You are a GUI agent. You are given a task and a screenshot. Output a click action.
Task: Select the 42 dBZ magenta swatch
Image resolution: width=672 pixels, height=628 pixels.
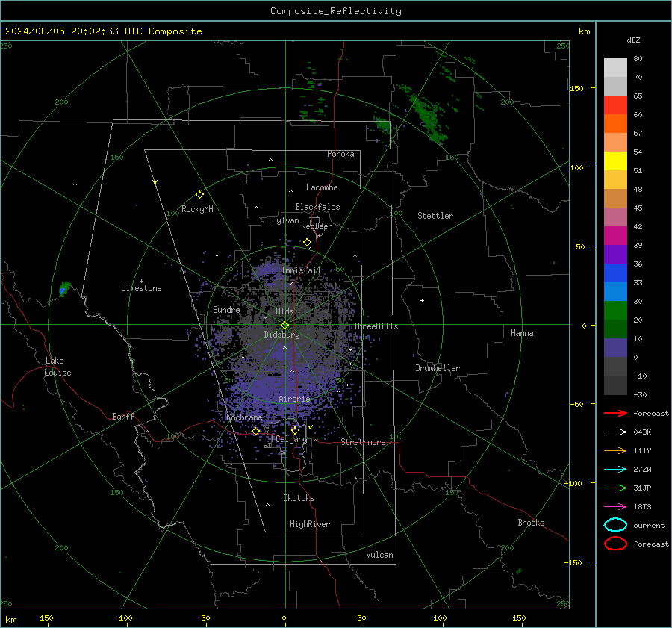[x=615, y=236]
